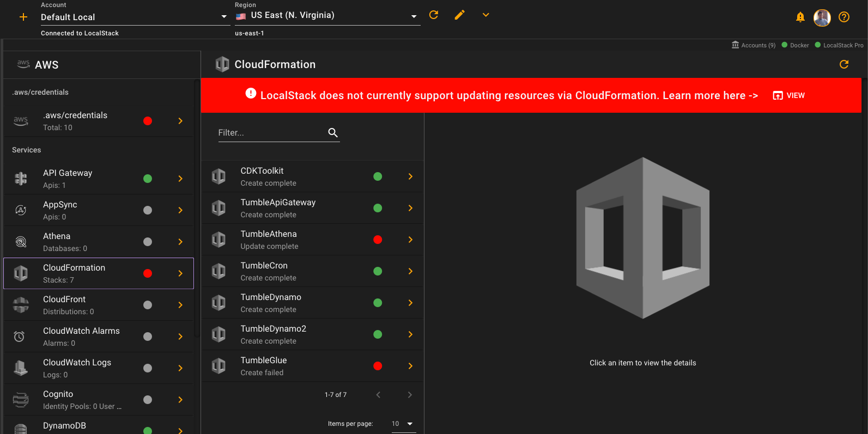
Task: Open the Account dropdown showing Default Local
Action: coord(135,17)
